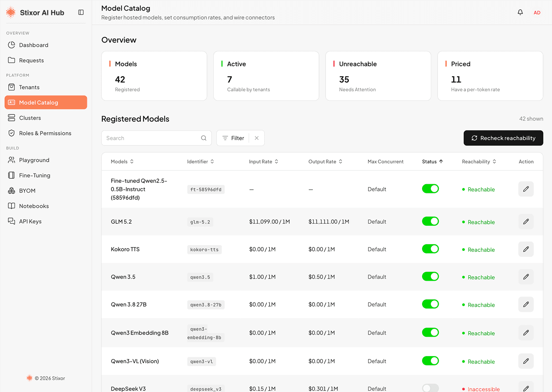Click the search magnifier icon
Image resolution: width=552 pixels, height=392 pixels.
(204, 138)
